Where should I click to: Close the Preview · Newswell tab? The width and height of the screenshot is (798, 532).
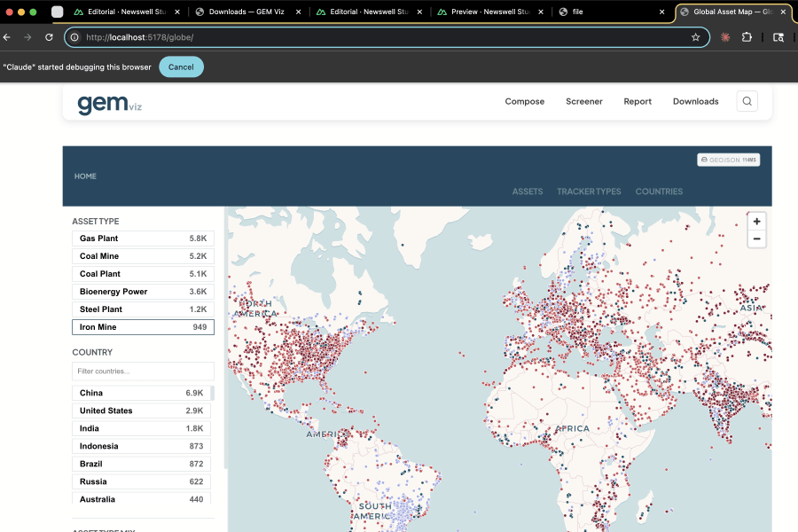[541, 12]
